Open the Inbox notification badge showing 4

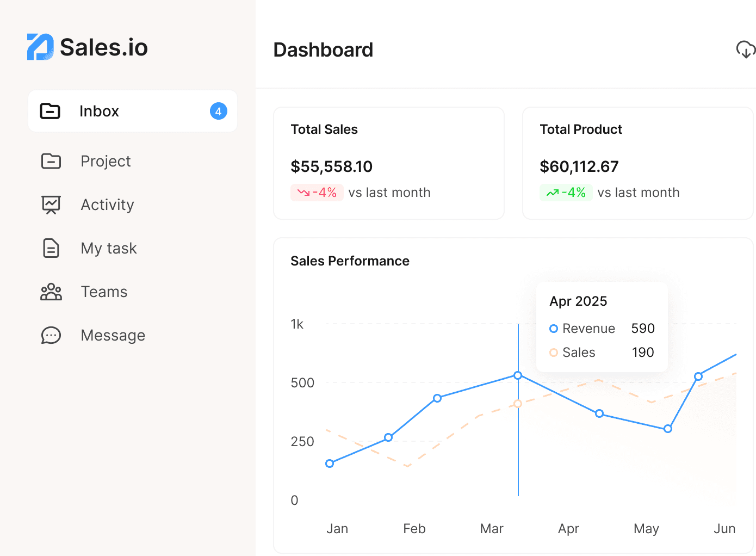click(x=218, y=111)
